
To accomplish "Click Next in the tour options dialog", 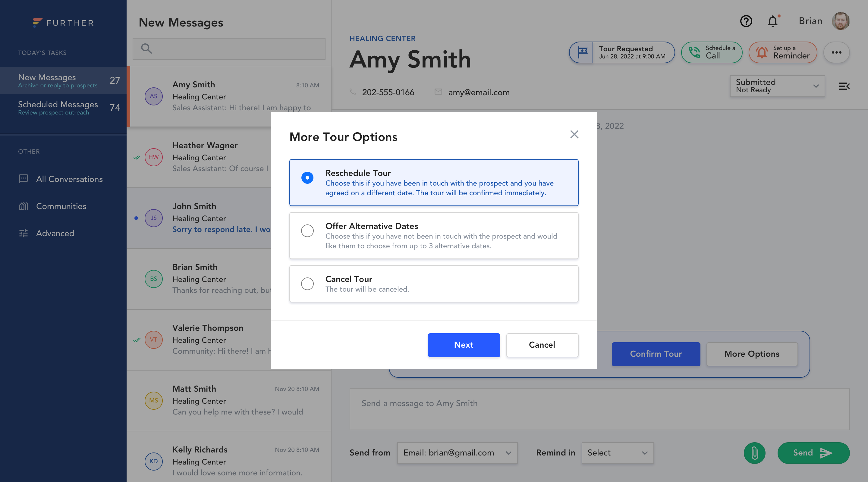I will [x=464, y=345].
